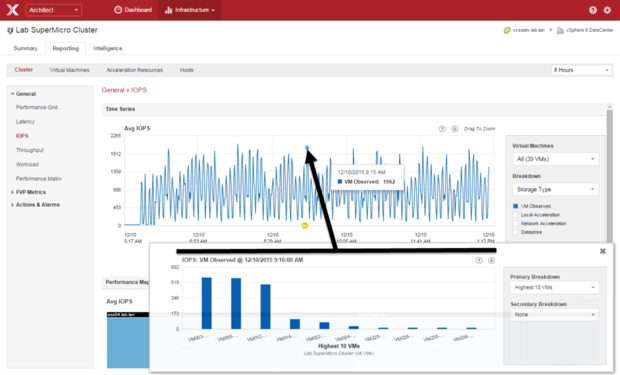Select the Virtual Machines sub-tab

(x=70, y=70)
